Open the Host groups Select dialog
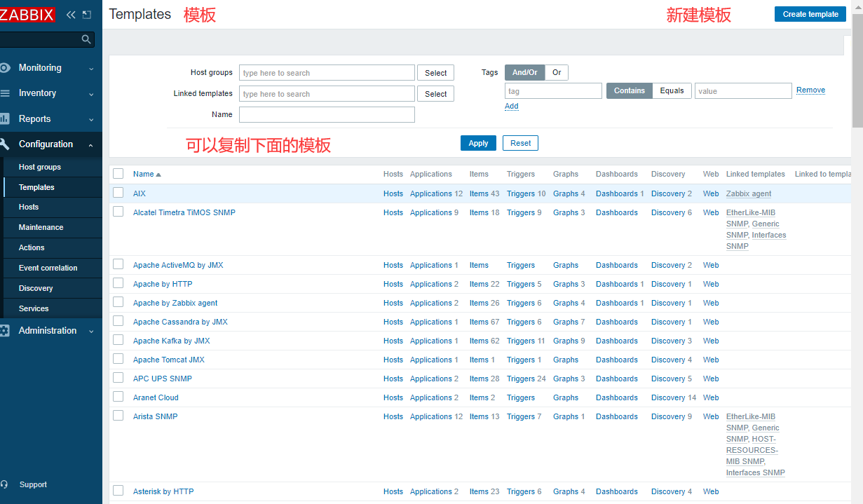The height and width of the screenshot is (504, 863). (x=435, y=72)
